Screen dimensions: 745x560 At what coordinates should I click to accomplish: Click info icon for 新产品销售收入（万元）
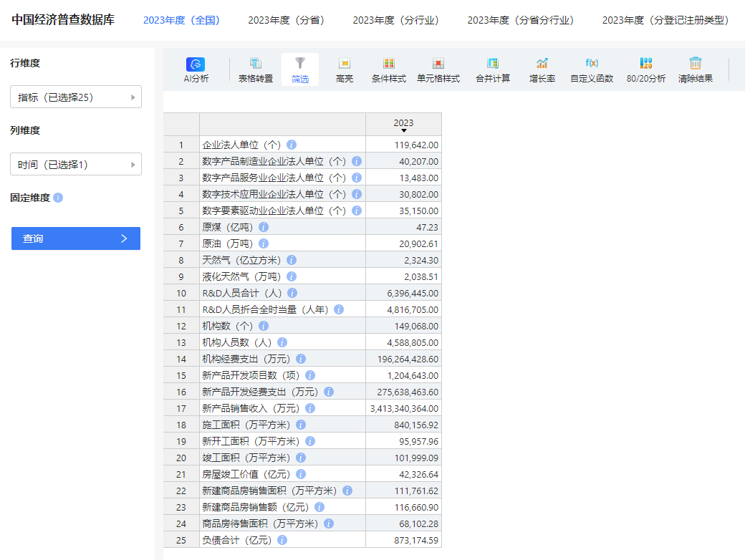tap(310, 408)
